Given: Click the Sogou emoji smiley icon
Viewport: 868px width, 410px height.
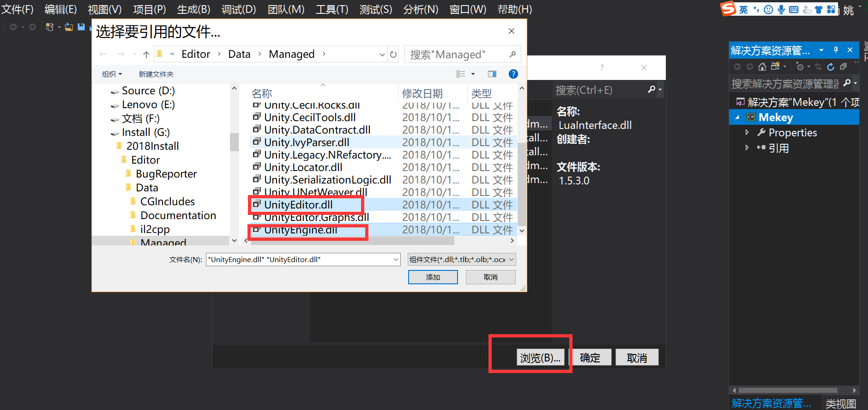Looking at the screenshot, I should [768, 9].
